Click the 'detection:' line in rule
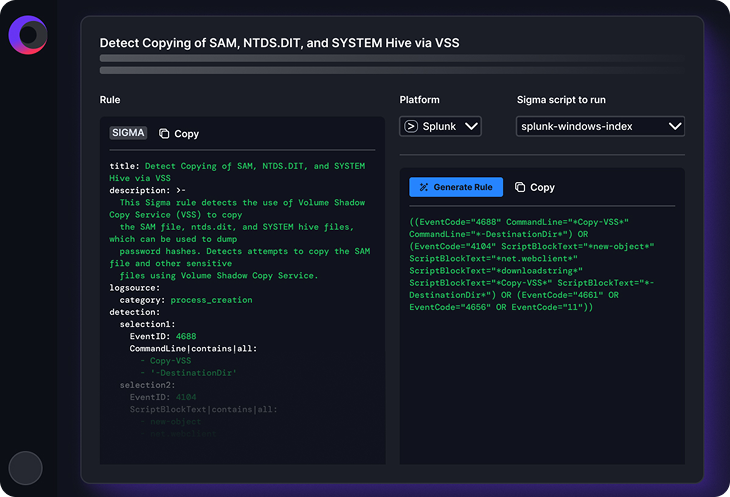 pos(135,312)
